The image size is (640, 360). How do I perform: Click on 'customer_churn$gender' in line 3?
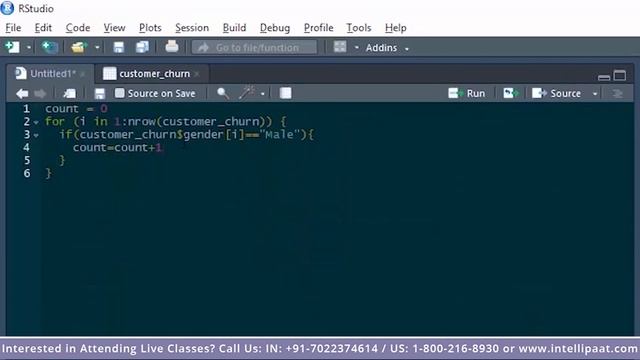coord(151,134)
